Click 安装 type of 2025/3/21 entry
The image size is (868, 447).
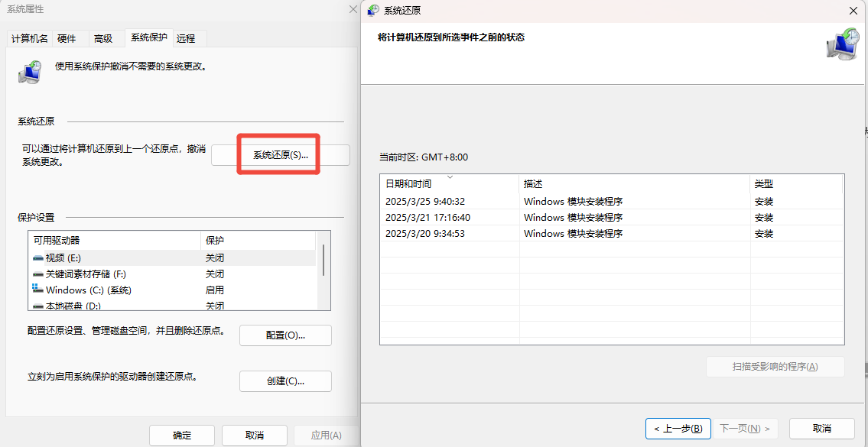pos(764,218)
